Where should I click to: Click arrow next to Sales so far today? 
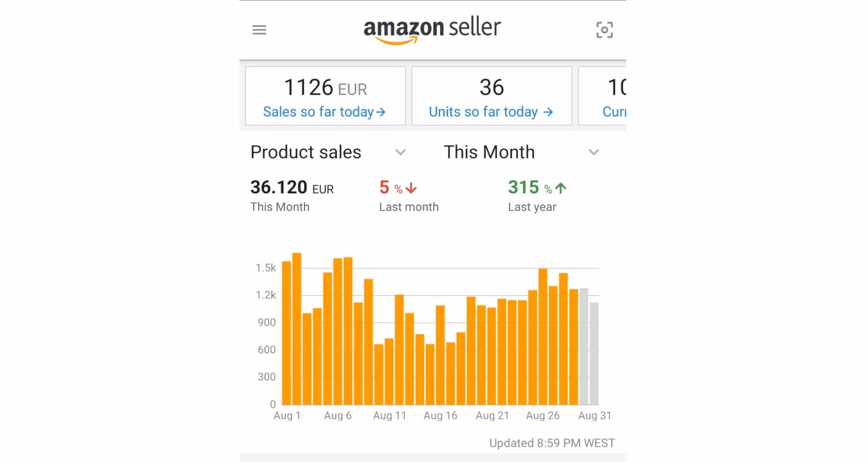point(381,112)
